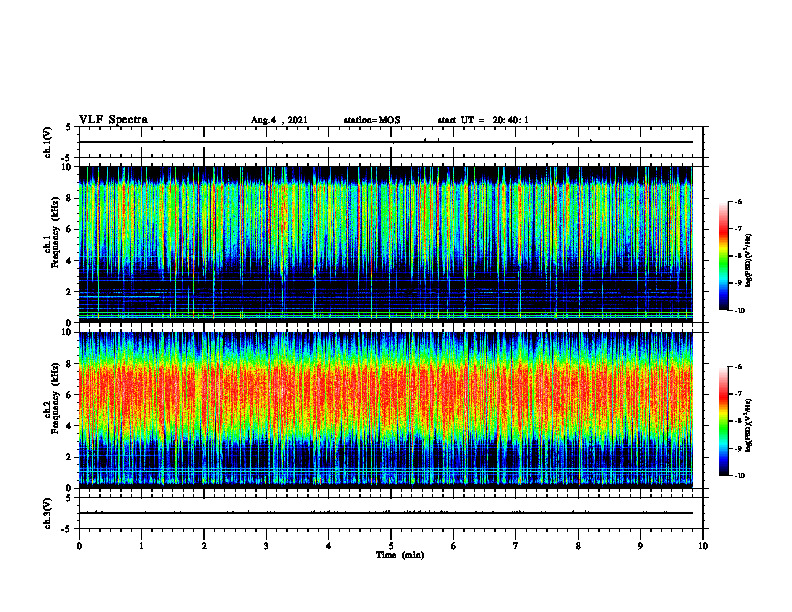Click the time axis tick label "7"
Viewport: 792px width, 612px height.
click(516, 546)
